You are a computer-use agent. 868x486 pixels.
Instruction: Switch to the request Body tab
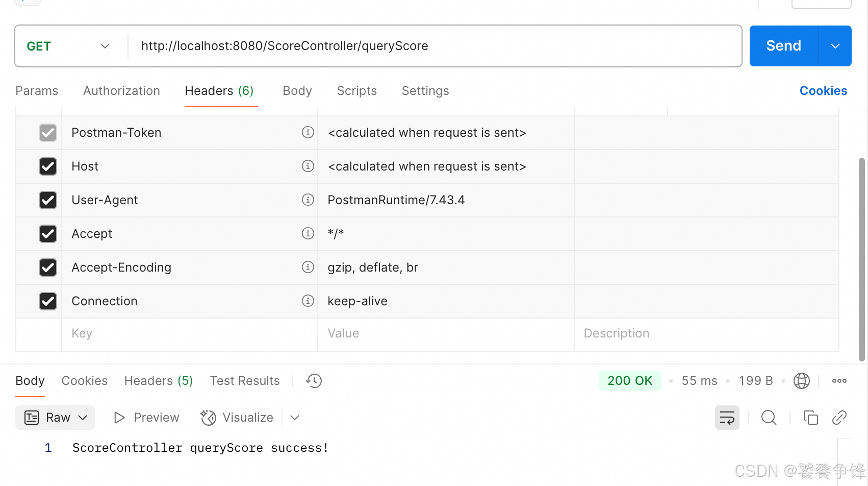297,91
